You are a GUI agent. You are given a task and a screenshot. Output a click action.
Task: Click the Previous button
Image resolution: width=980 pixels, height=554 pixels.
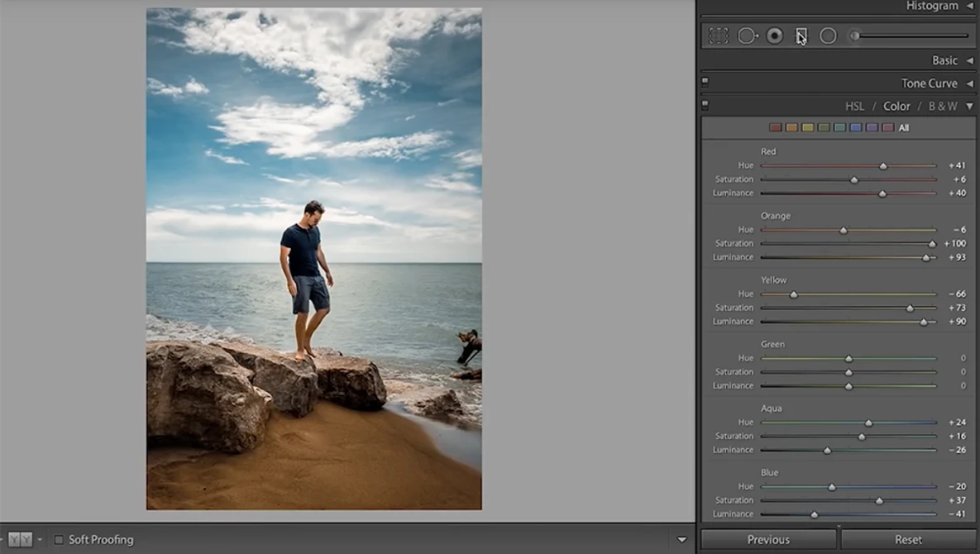tap(768, 540)
